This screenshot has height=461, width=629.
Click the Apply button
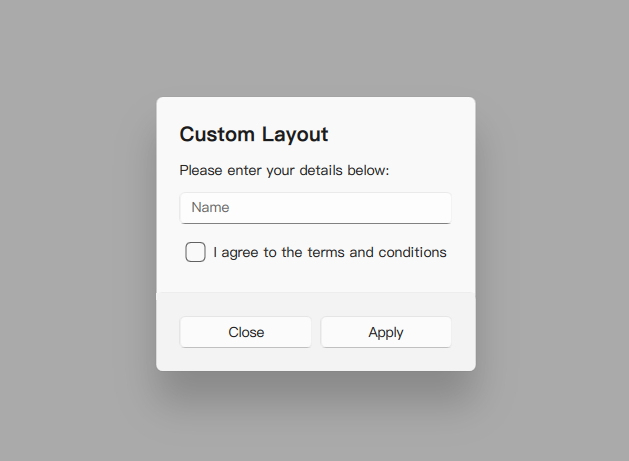click(x=386, y=332)
